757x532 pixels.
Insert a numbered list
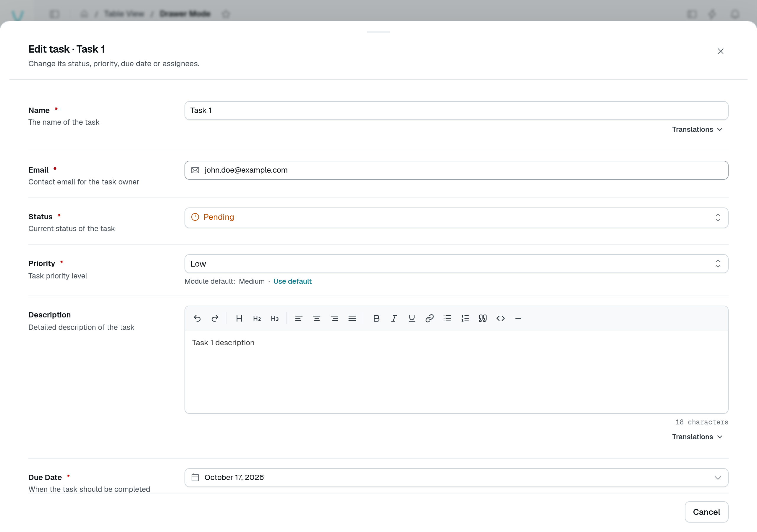(x=465, y=318)
